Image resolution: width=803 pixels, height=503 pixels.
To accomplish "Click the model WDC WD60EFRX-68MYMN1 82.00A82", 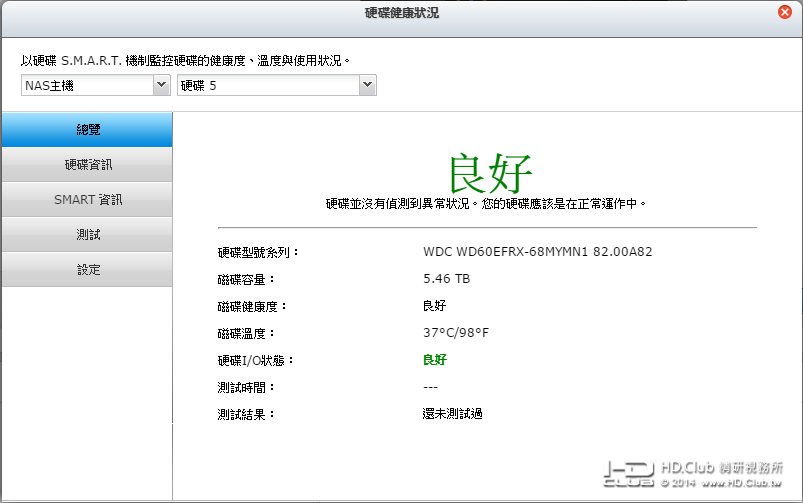I will pos(538,252).
